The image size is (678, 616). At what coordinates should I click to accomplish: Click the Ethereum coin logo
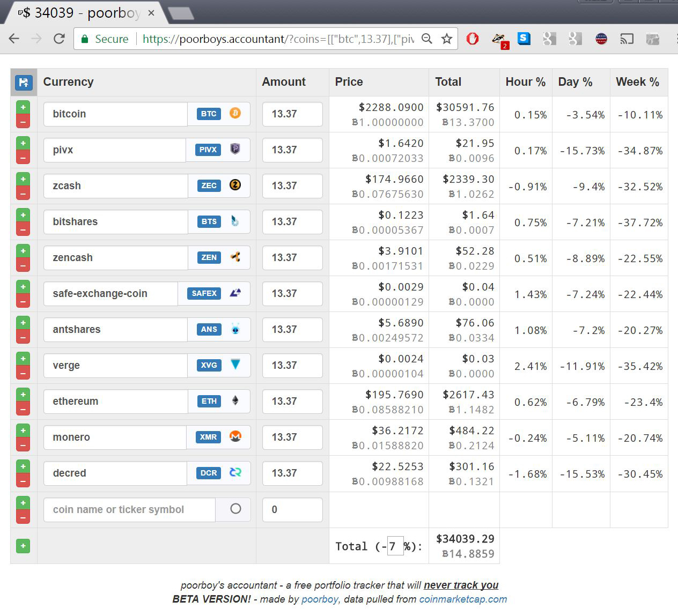click(235, 400)
